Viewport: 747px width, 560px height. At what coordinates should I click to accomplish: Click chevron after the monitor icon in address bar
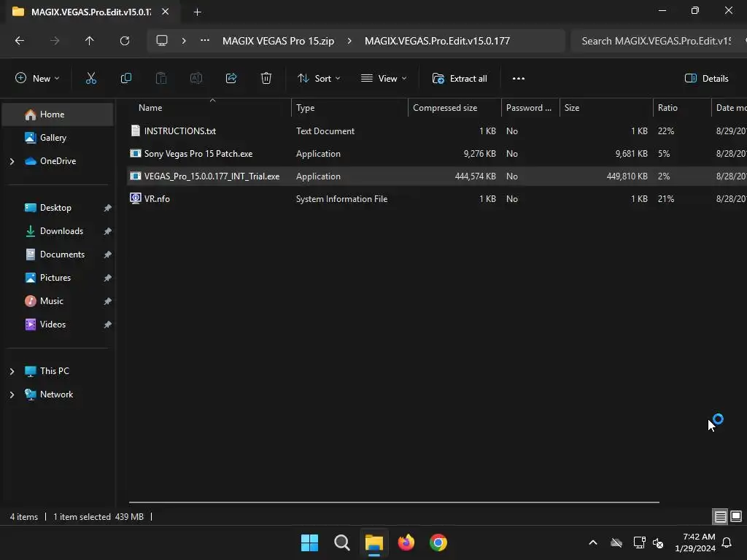[183, 41]
